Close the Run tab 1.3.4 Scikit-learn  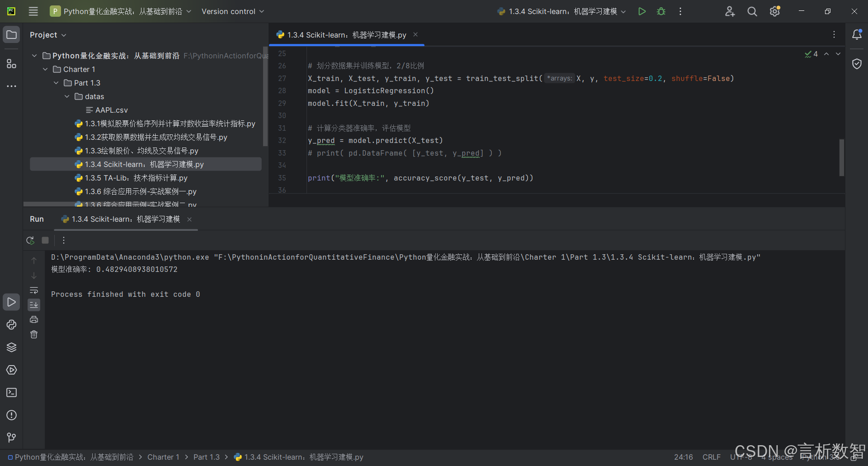tap(189, 219)
